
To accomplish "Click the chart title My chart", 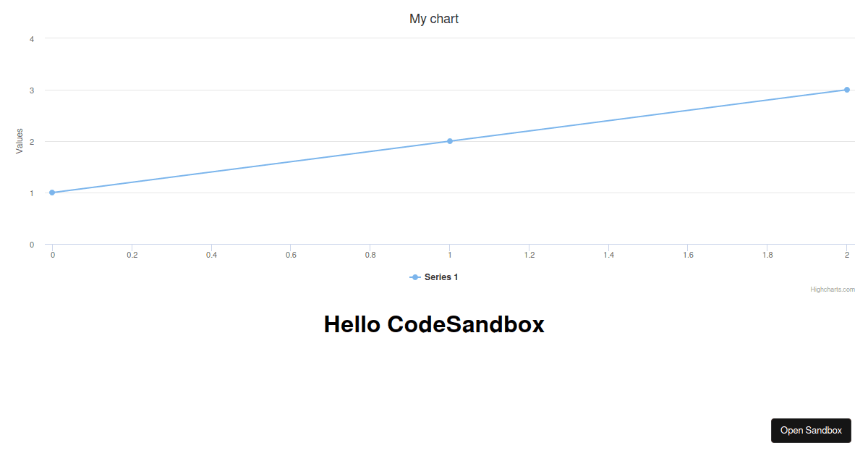I will click(434, 18).
